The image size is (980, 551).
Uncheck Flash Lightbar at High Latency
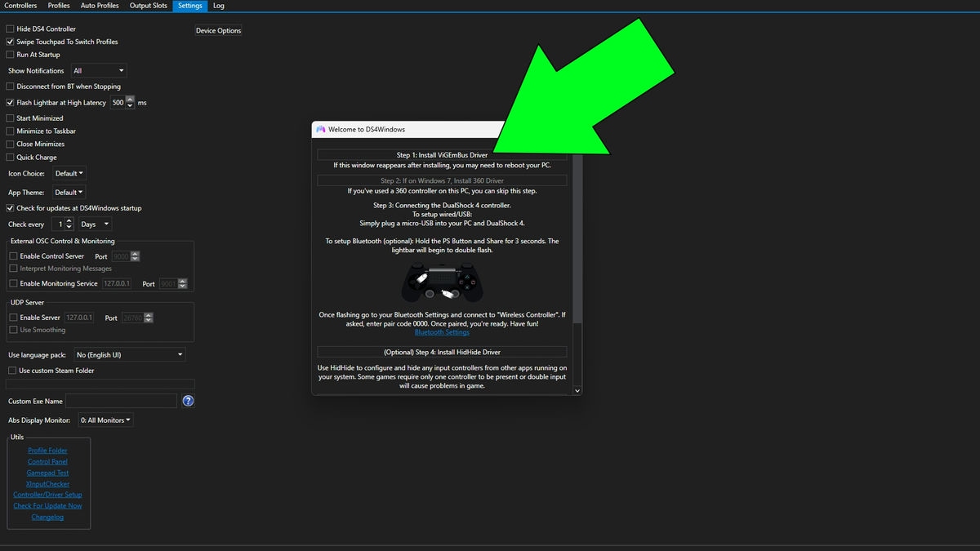click(x=9, y=102)
